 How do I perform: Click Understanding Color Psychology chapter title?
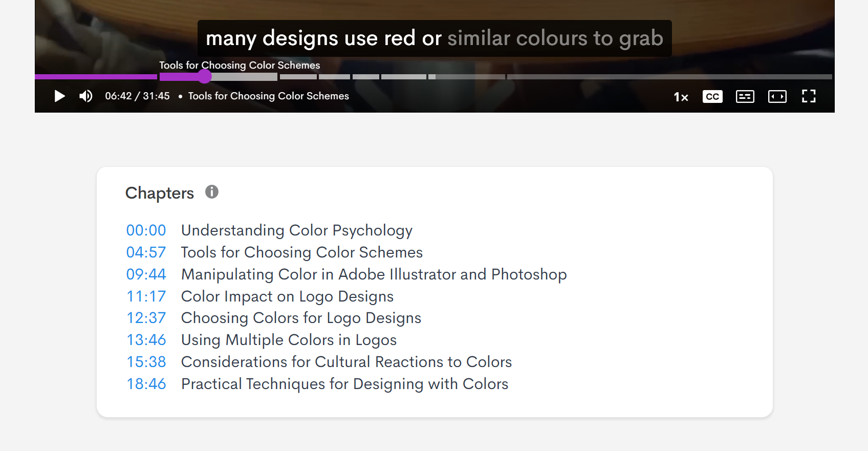pos(297,230)
